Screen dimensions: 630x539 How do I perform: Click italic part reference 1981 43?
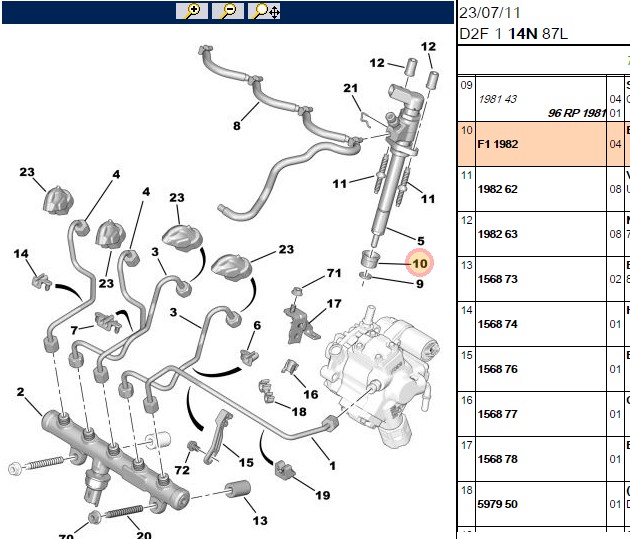(x=497, y=99)
